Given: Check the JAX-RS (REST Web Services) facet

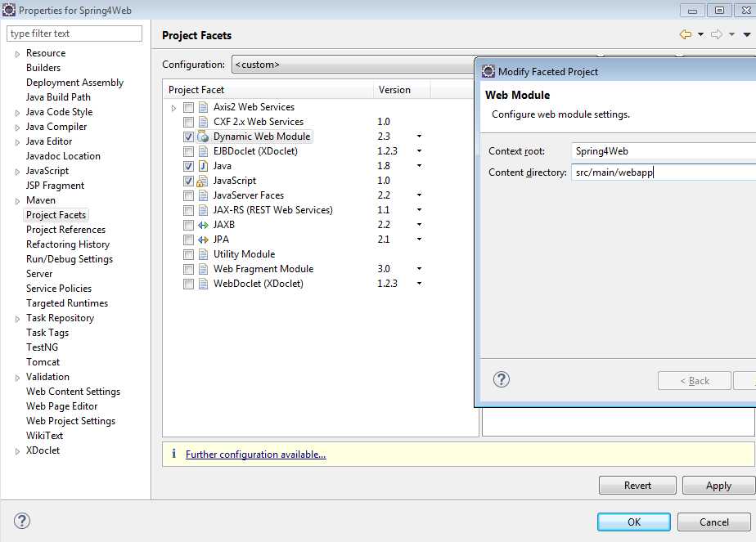Looking at the screenshot, I should tap(188, 211).
